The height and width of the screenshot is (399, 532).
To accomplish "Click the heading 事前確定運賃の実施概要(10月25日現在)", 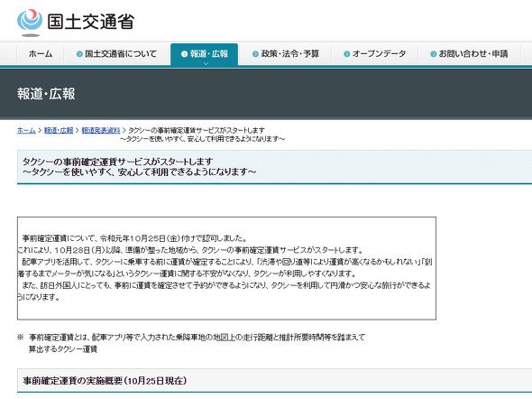I will click(105, 381).
